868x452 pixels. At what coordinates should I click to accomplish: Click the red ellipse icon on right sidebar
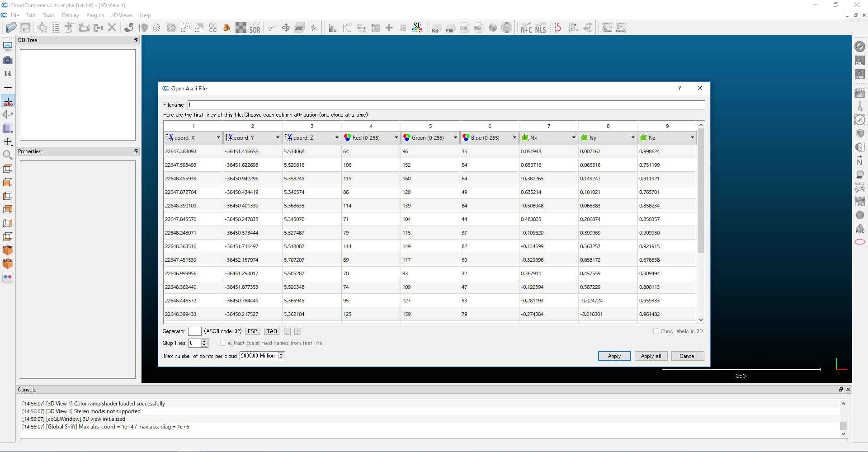point(860,242)
